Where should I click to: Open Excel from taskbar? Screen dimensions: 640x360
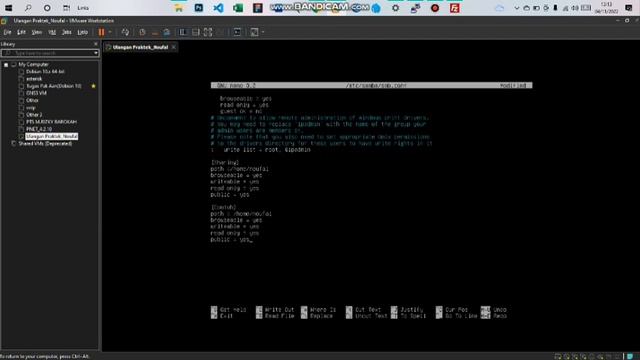[x=238, y=8]
